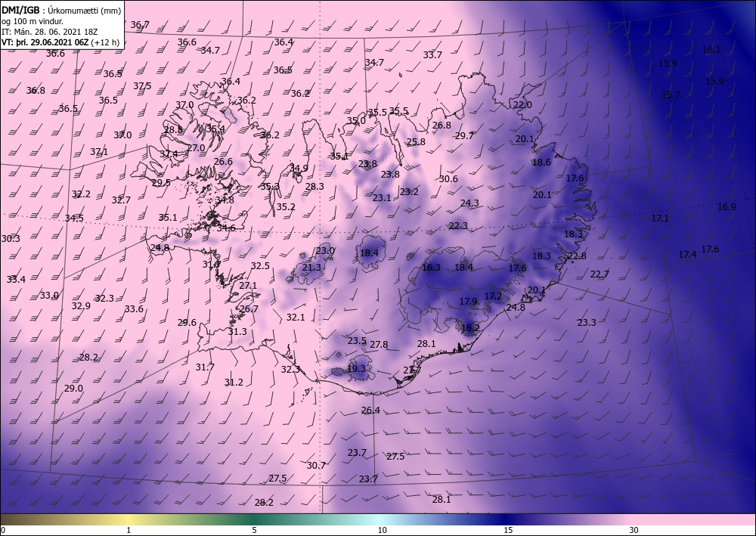Click the map value 28.3

(x=314, y=187)
